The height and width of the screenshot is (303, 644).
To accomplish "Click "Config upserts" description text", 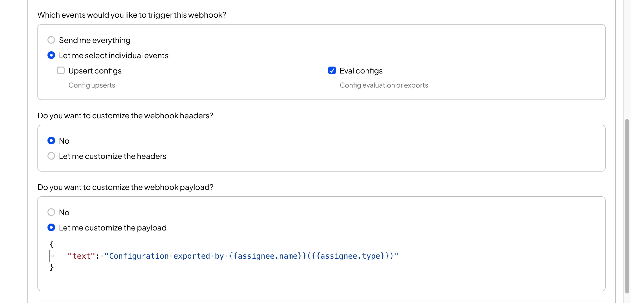I will pos(92,85).
